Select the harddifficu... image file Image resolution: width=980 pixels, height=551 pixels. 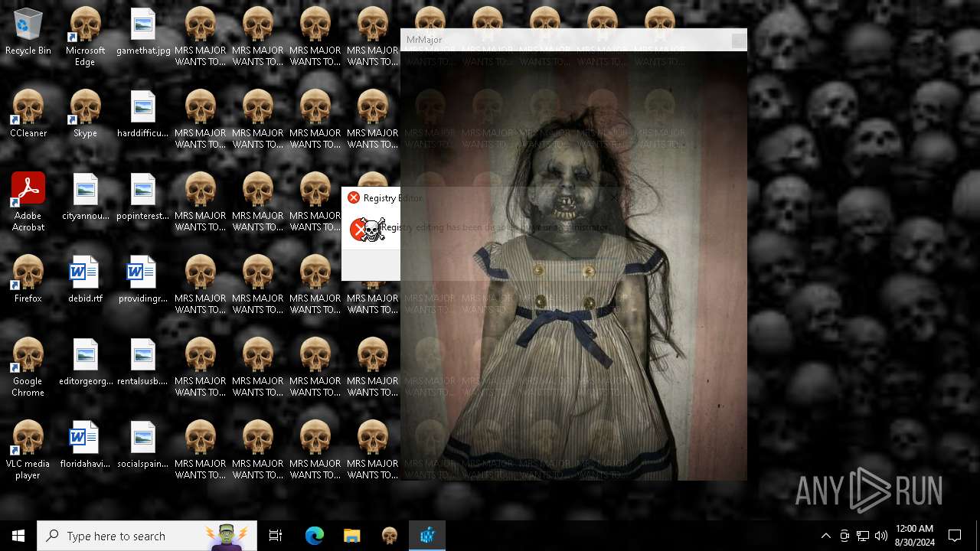click(143, 114)
